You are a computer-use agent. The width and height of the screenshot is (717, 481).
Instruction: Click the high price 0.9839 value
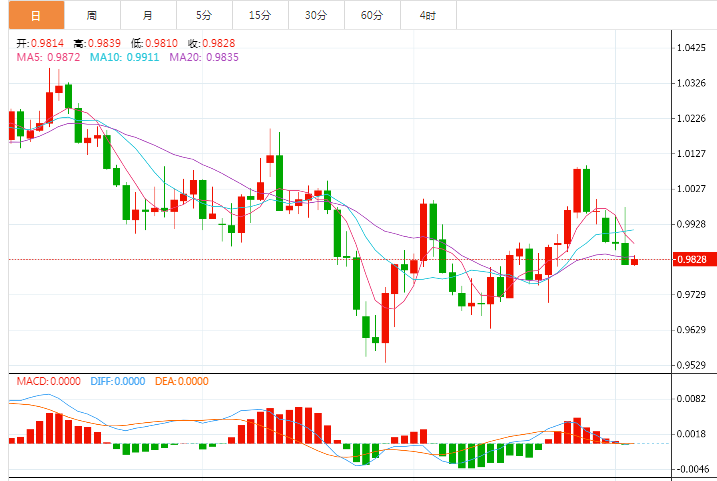[104, 43]
